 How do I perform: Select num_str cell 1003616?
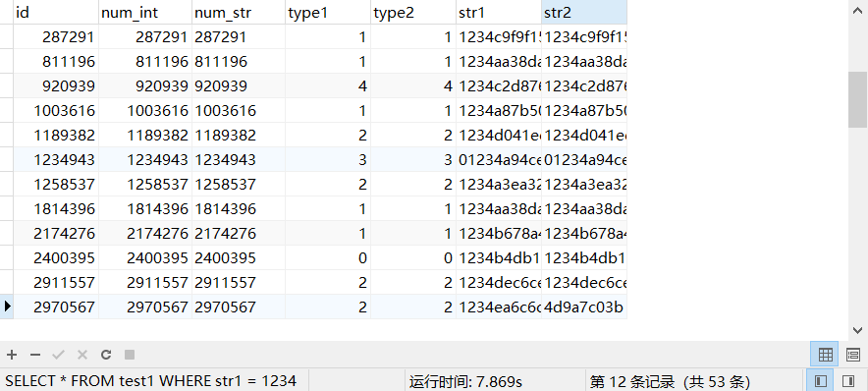pos(239,111)
